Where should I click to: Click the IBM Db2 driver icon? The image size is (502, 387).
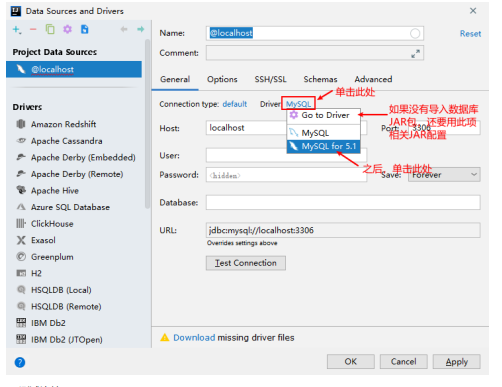point(21,323)
